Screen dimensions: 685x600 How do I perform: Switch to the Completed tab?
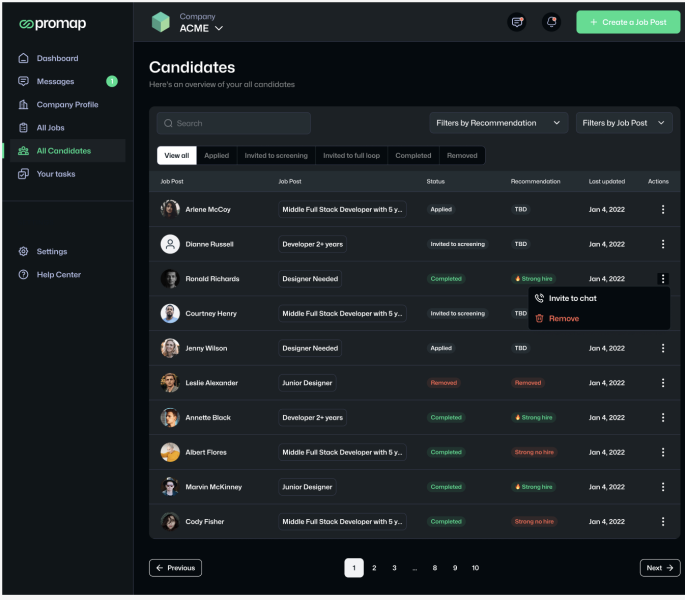coord(413,156)
